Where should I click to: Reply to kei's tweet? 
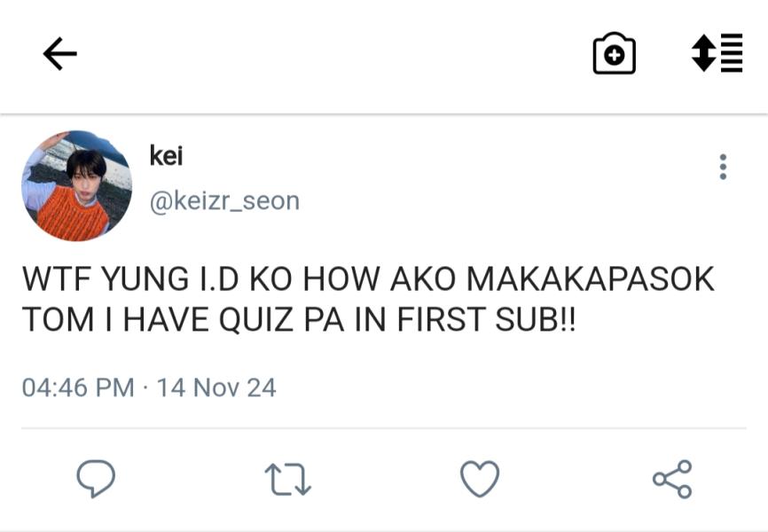pyautogui.click(x=96, y=479)
